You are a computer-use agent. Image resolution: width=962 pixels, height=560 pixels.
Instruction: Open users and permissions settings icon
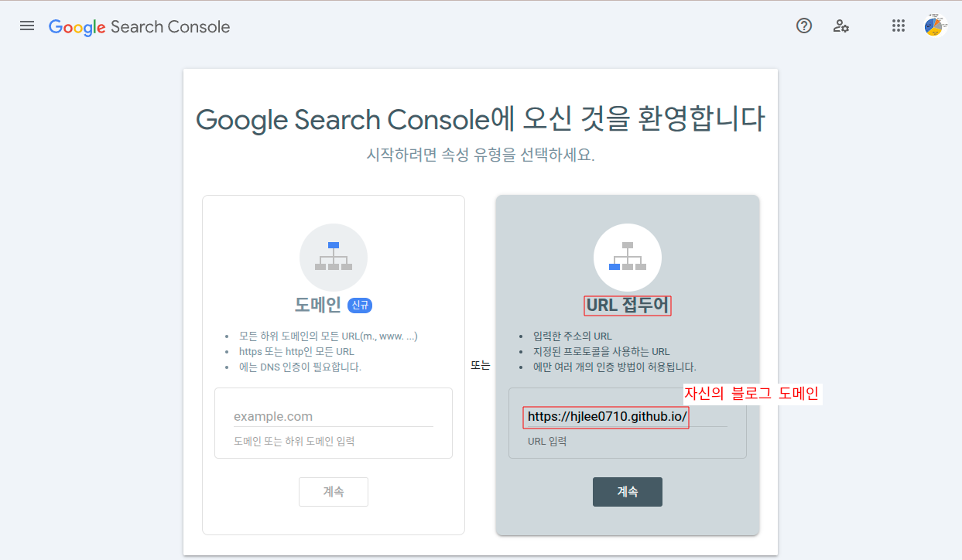pyautogui.click(x=841, y=26)
